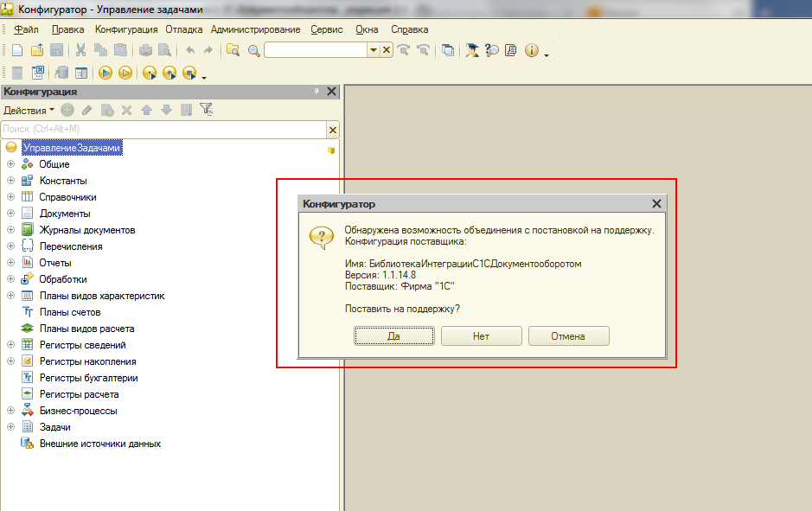Screen dimensions: 812x511
Task: Click Да in the Конфигуратор dialog
Action: tap(394, 336)
